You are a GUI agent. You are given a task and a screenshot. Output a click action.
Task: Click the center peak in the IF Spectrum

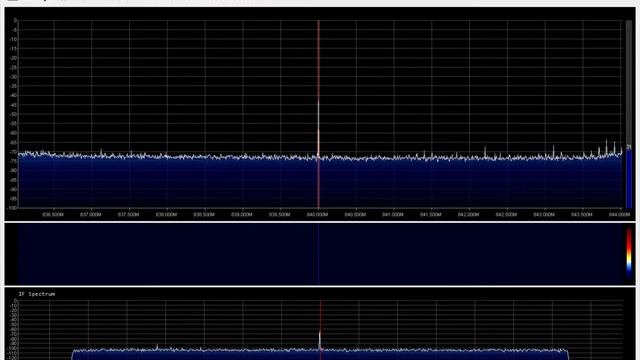coord(320,341)
